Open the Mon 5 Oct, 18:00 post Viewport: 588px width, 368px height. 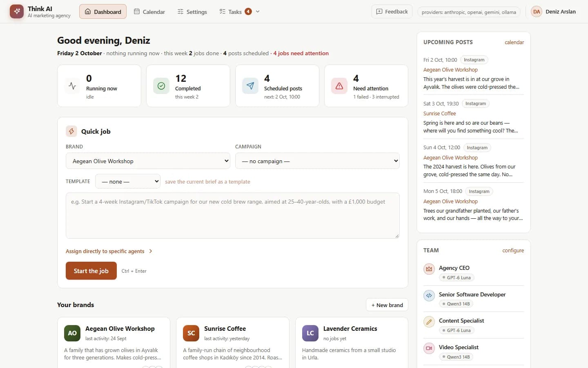click(x=474, y=204)
